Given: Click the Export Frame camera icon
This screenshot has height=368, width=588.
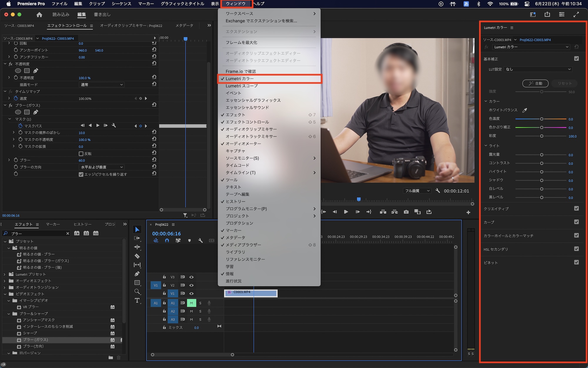Looking at the screenshot, I should 406,212.
